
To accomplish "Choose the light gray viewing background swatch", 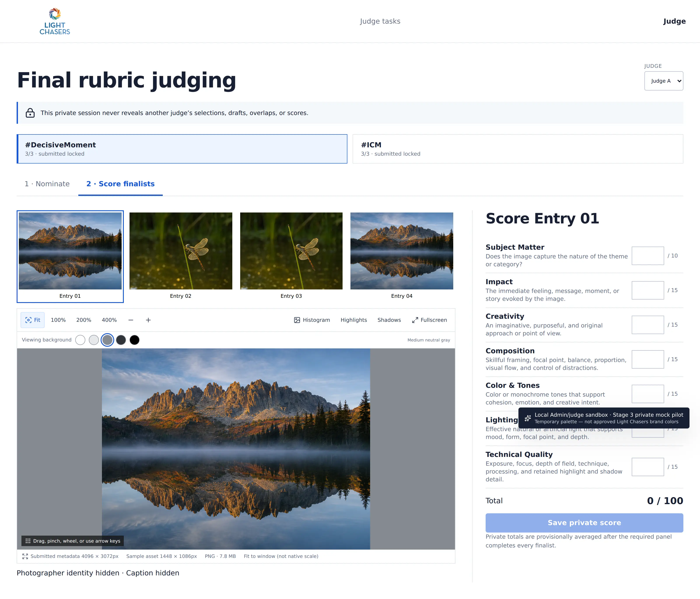I will (x=94, y=340).
